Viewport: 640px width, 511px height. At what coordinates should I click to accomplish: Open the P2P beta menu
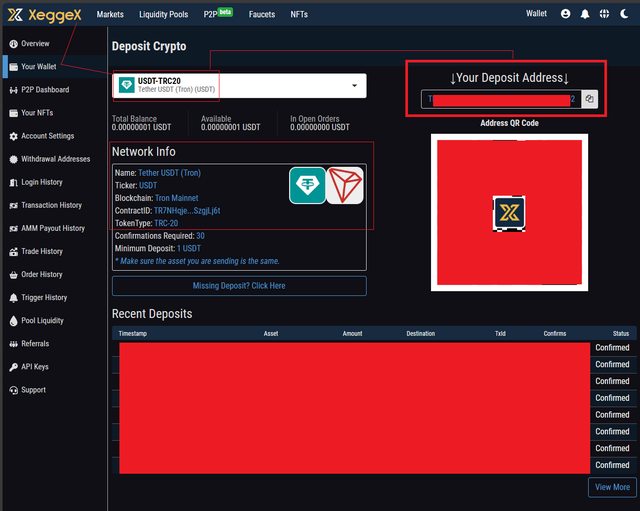(218, 13)
